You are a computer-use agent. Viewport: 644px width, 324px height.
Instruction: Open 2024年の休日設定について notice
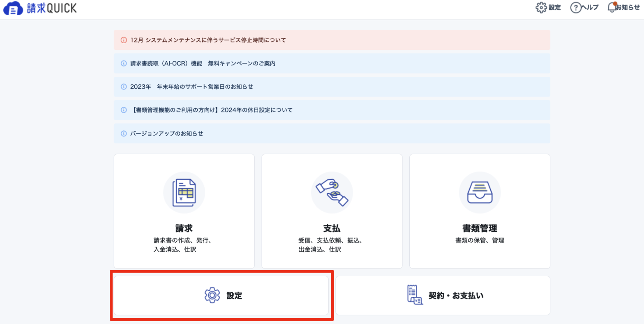pos(332,110)
